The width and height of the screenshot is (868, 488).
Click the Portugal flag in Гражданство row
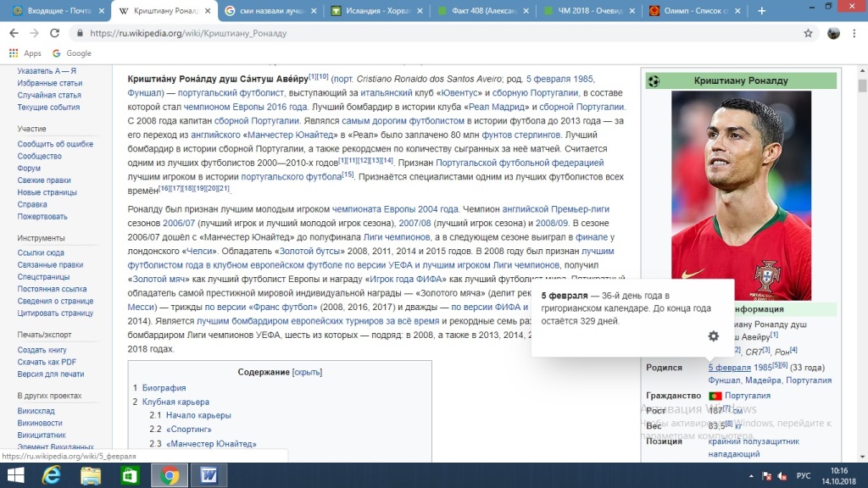[715, 396]
